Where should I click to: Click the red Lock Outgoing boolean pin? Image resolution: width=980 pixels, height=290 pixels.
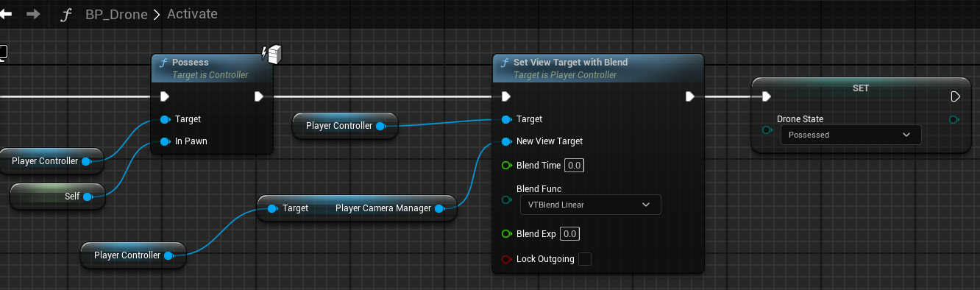pyautogui.click(x=506, y=259)
